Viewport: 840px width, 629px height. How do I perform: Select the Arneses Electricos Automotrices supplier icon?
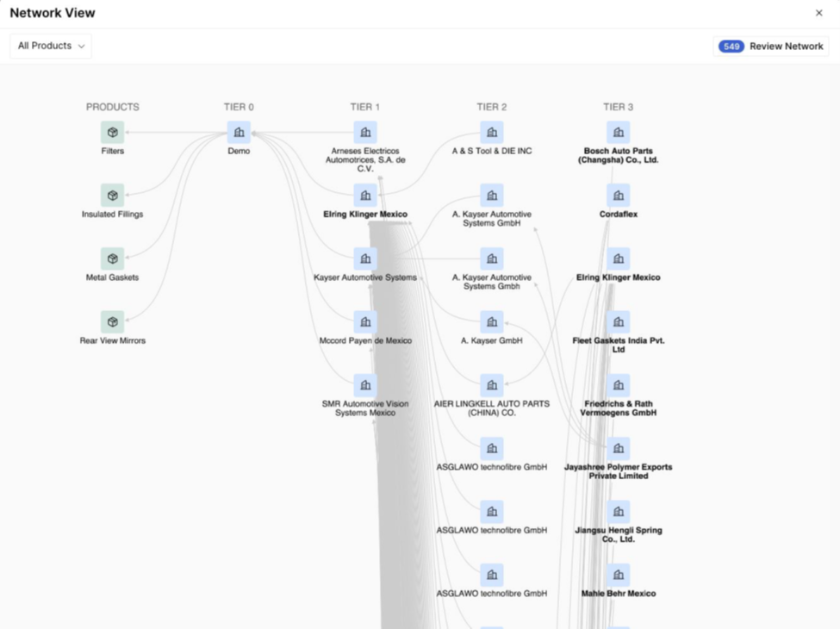click(x=365, y=133)
